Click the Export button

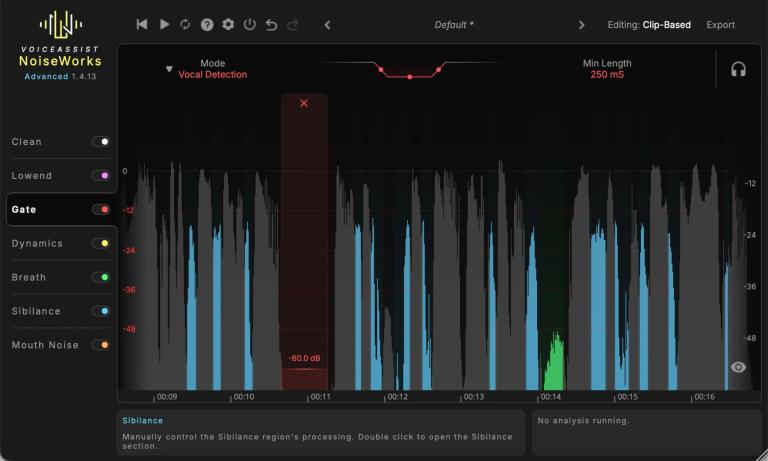(x=720, y=24)
